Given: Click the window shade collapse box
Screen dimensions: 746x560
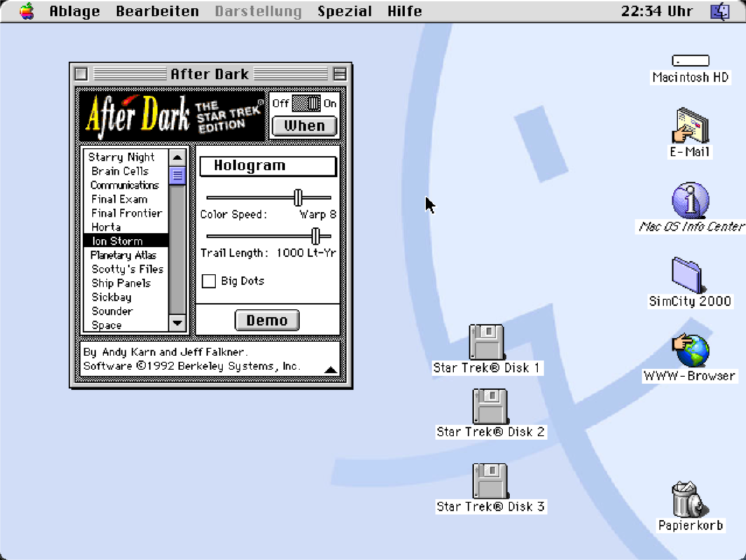Looking at the screenshot, I should click(x=340, y=74).
